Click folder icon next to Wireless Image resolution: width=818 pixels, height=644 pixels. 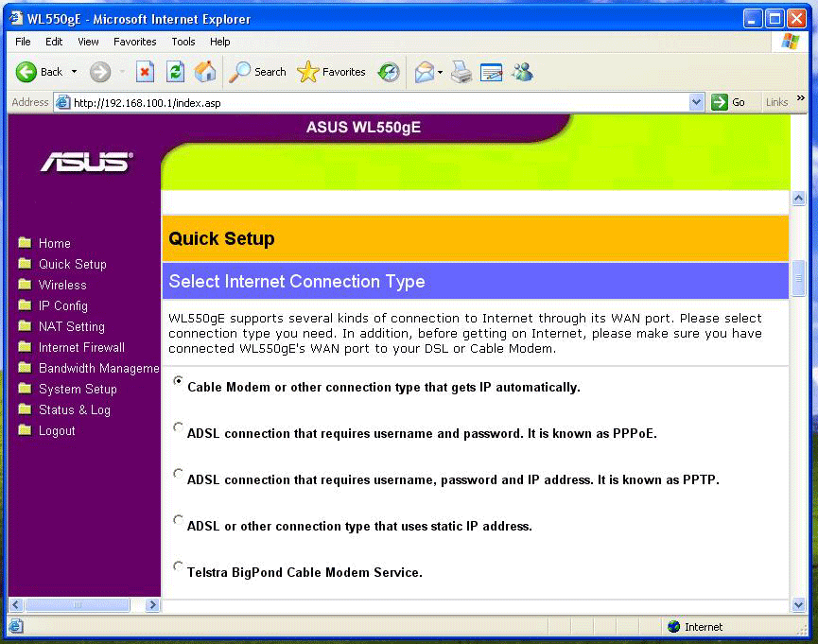(x=25, y=285)
